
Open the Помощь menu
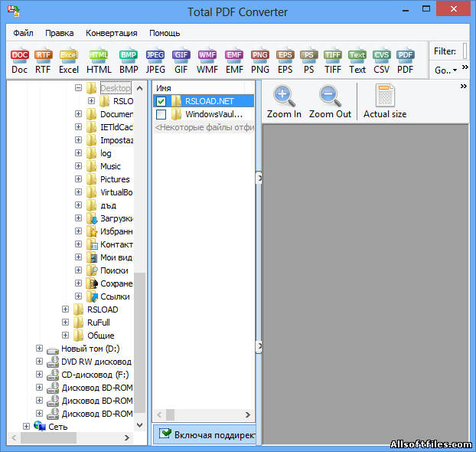(165, 33)
